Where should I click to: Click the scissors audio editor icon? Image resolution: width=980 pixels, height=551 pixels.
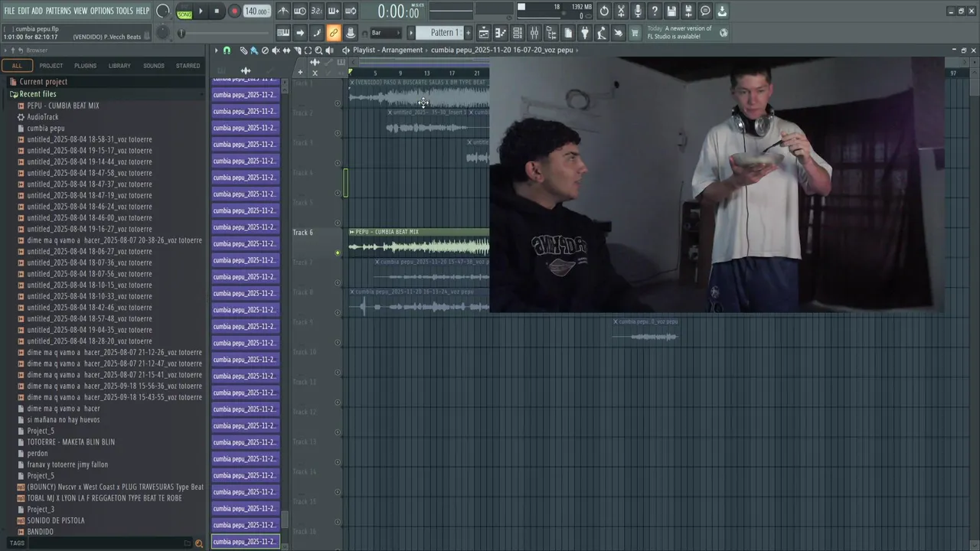[x=621, y=11]
